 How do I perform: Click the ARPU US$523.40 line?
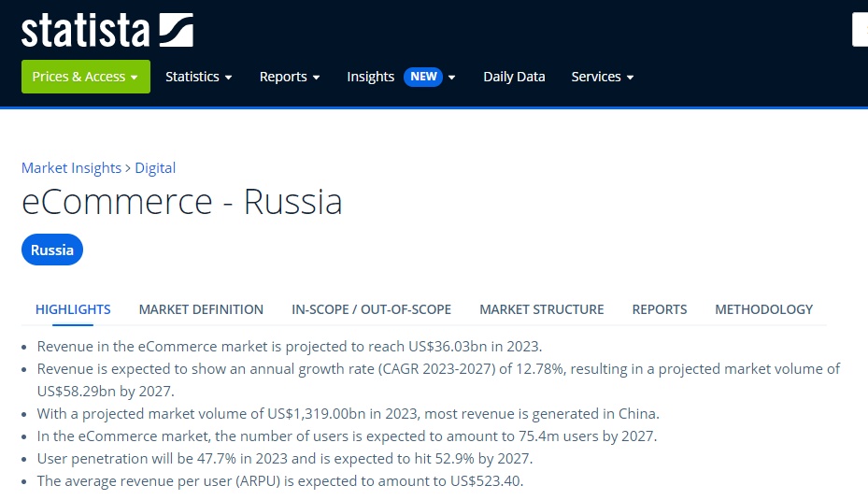coord(280,481)
